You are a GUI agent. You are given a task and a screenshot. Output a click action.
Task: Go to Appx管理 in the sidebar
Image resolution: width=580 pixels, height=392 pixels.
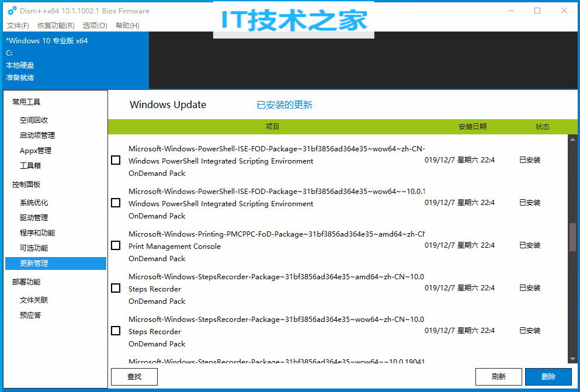click(36, 150)
